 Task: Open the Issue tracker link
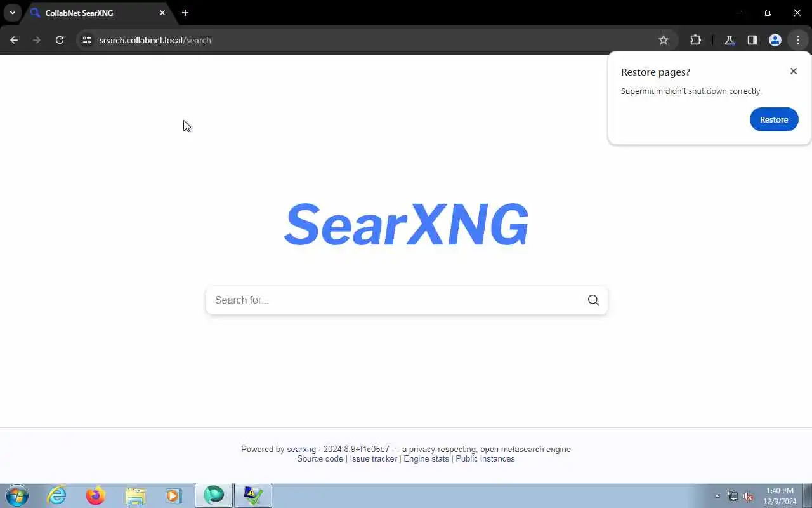374,459
